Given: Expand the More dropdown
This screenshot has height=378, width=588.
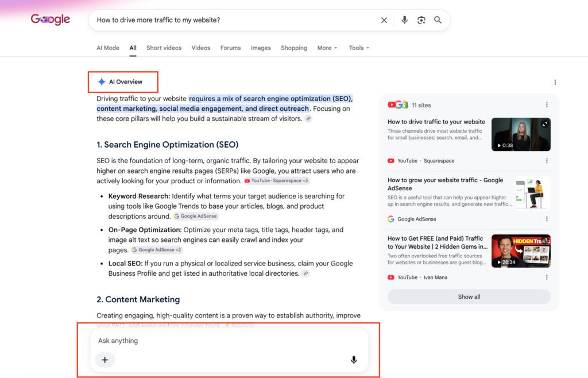Looking at the screenshot, I should pos(327,48).
